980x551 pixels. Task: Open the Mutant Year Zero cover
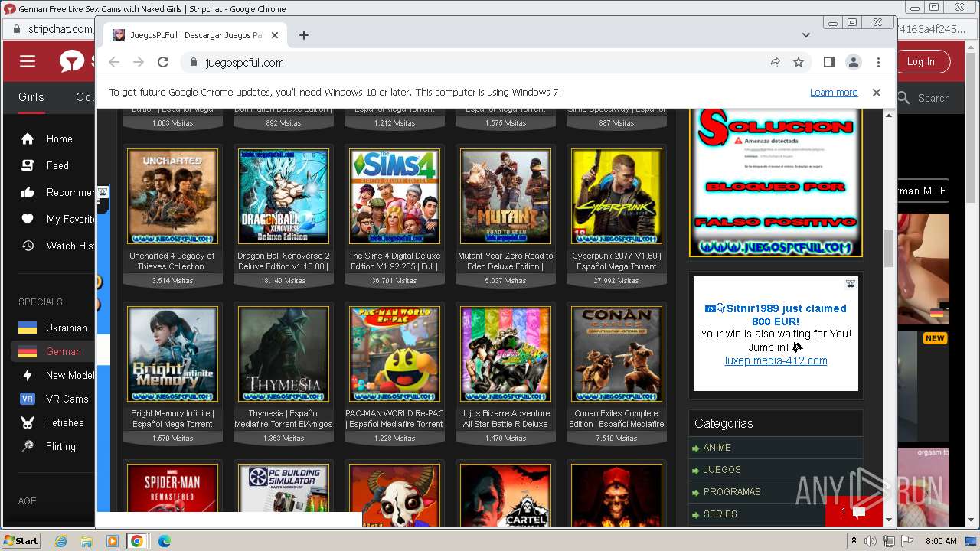pyautogui.click(x=505, y=196)
